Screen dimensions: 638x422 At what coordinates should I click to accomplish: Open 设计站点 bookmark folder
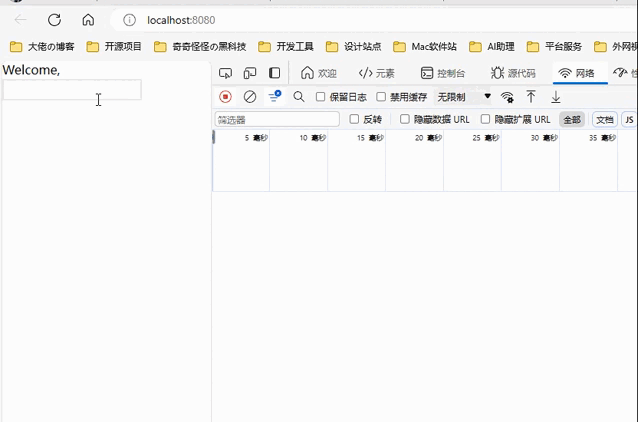354,47
